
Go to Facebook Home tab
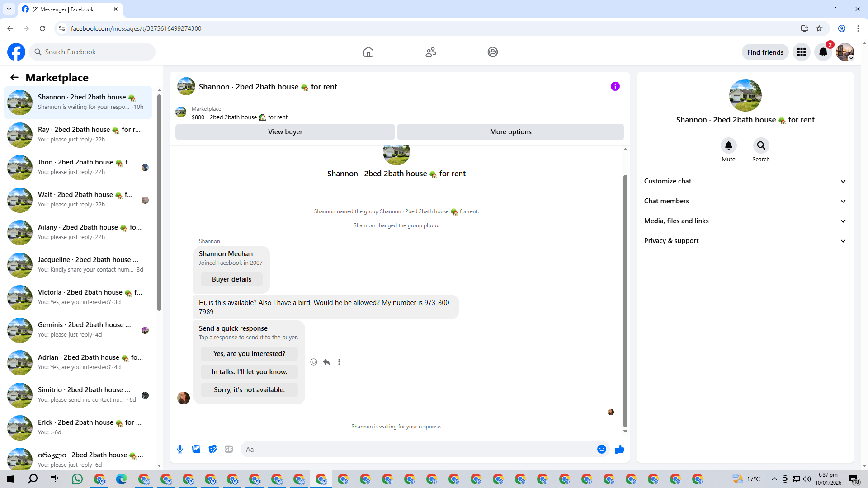tap(368, 52)
